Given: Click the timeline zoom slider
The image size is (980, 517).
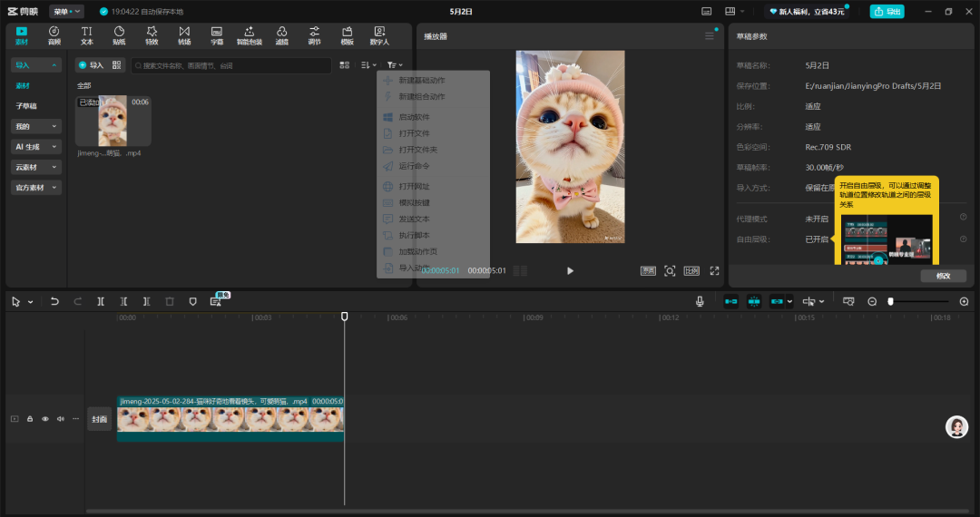Looking at the screenshot, I should 918,301.
